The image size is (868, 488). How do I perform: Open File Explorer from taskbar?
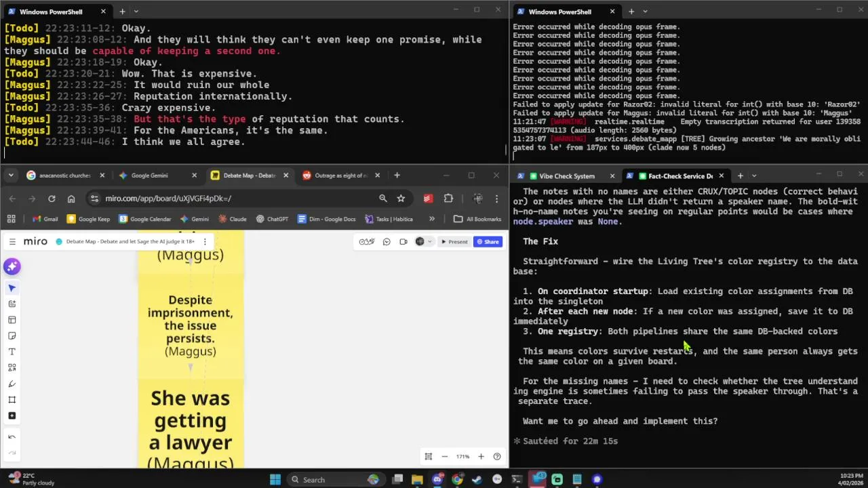417,479
